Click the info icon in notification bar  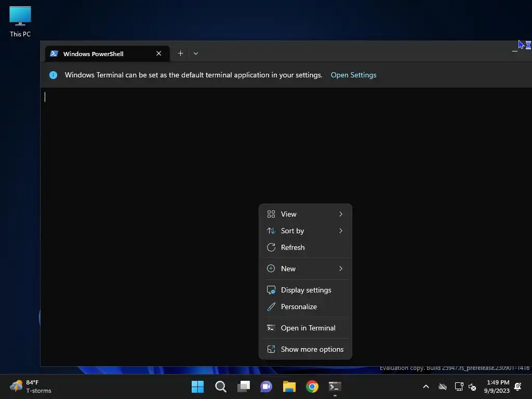pyautogui.click(x=54, y=75)
